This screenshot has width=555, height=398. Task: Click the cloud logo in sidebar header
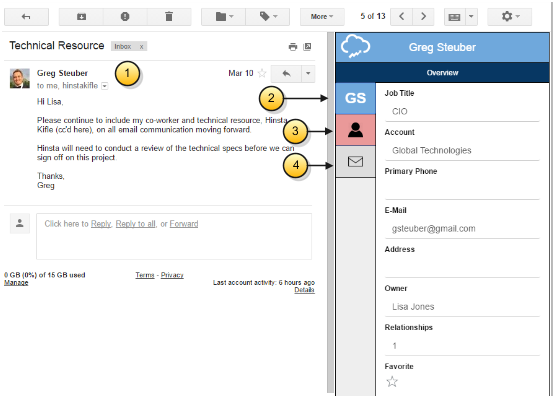coord(355,46)
